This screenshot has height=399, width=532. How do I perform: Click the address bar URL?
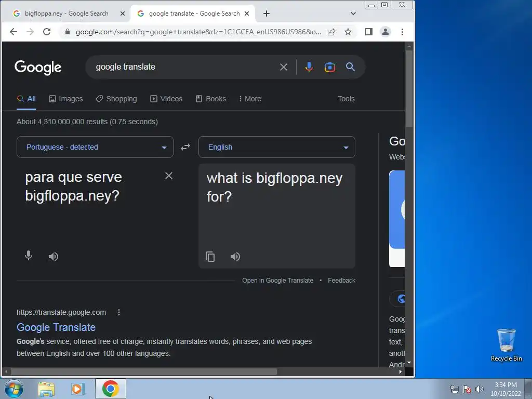198,32
